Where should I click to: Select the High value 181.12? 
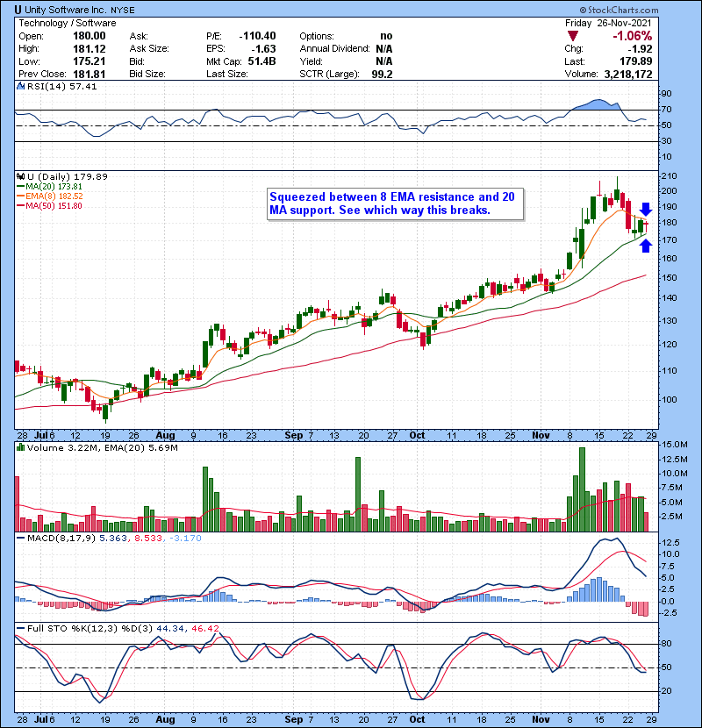coord(90,49)
